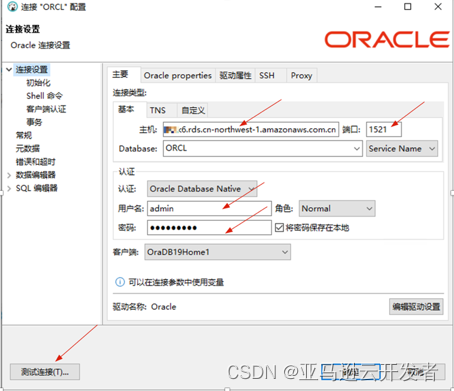Select 客户端认证 in the settings tree

(x=46, y=109)
